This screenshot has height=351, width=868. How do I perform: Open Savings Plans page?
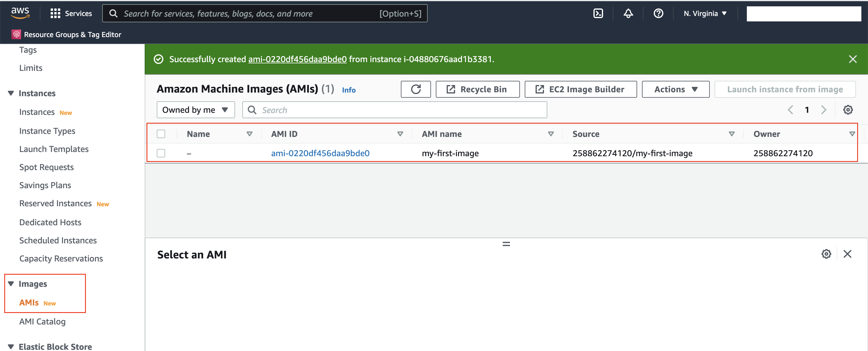coord(45,185)
